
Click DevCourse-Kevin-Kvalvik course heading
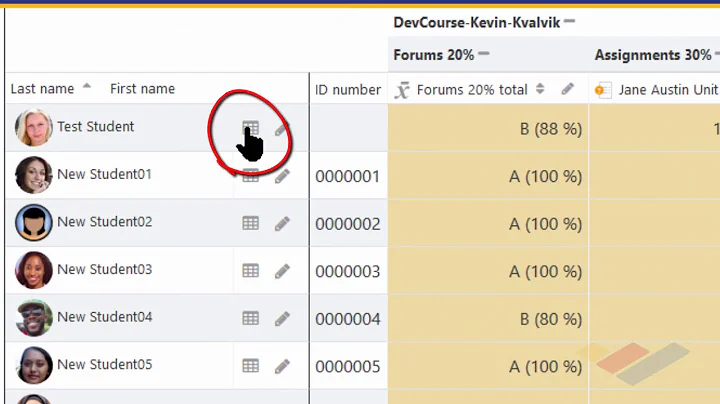click(477, 22)
